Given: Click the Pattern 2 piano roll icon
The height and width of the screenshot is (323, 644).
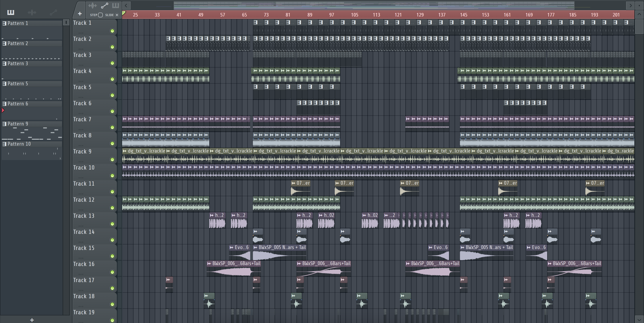Looking at the screenshot, I should pos(4,44).
